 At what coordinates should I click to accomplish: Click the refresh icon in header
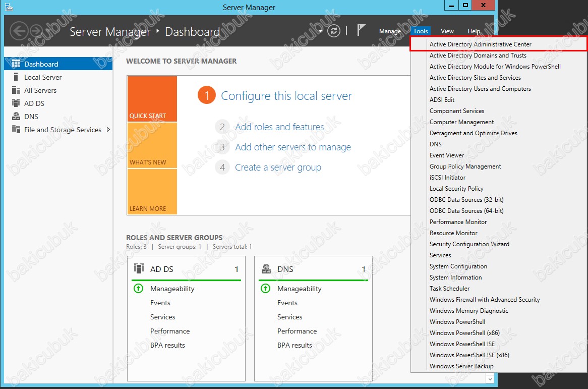point(334,31)
